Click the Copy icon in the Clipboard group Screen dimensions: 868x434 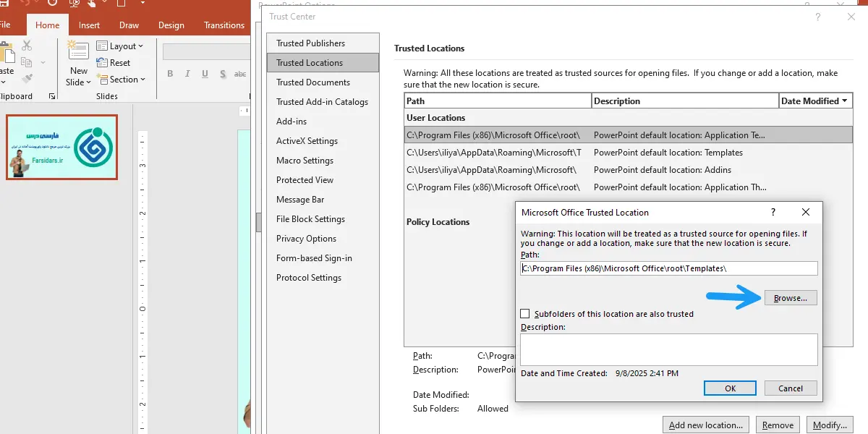27,63
